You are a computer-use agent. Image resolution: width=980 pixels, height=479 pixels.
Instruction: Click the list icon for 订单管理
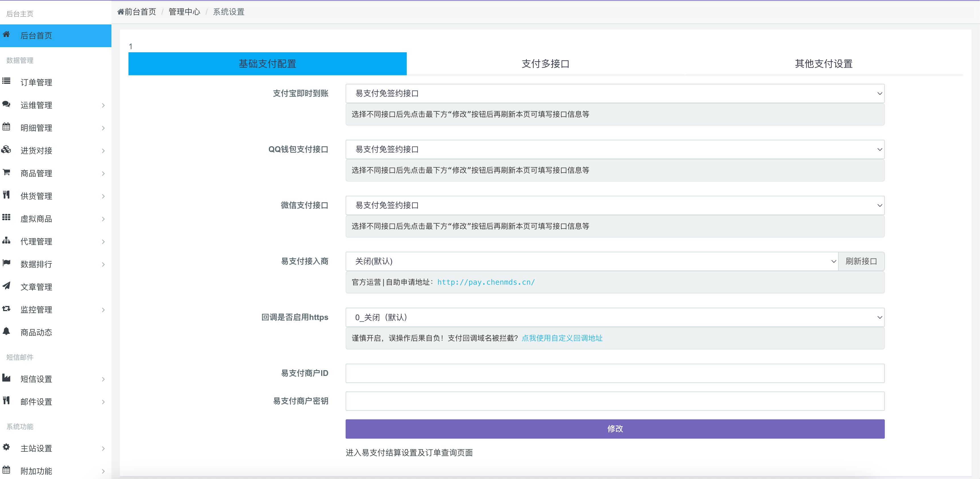click(x=6, y=81)
